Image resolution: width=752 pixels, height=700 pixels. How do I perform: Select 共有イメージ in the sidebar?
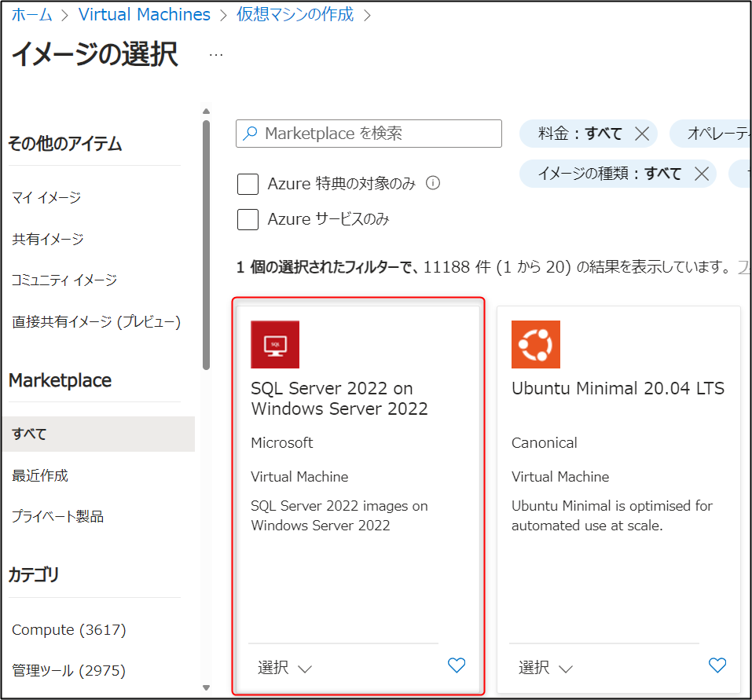click(x=48, y=239)
